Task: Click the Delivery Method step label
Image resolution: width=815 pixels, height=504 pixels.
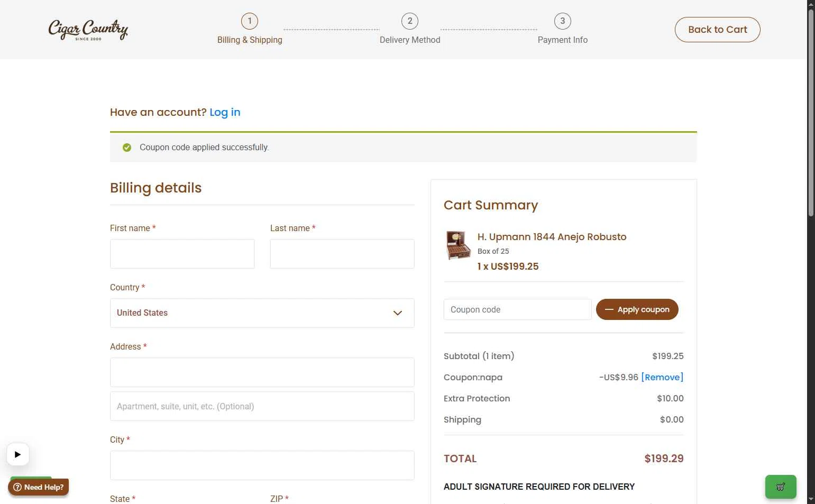Action: pyautogui.click(x=410, y=40)
